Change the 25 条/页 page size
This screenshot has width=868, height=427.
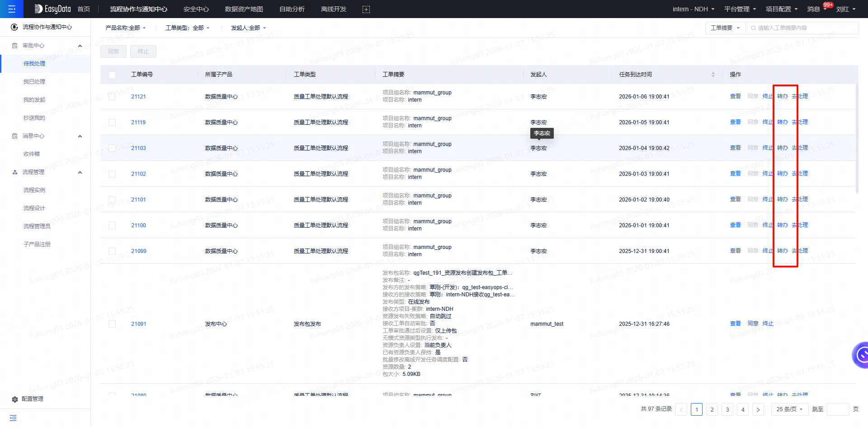point(789,409)
